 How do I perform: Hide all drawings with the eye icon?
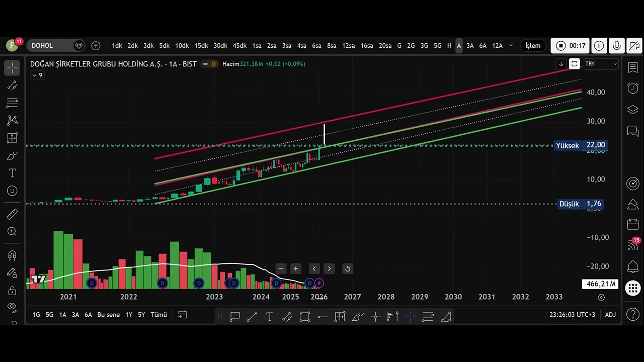point(12,307)
